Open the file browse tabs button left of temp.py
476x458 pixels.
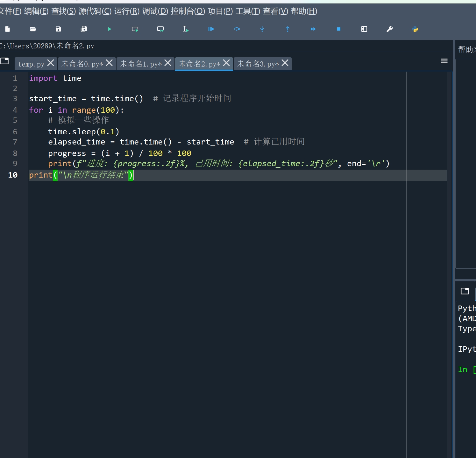(x=5, y=61)
